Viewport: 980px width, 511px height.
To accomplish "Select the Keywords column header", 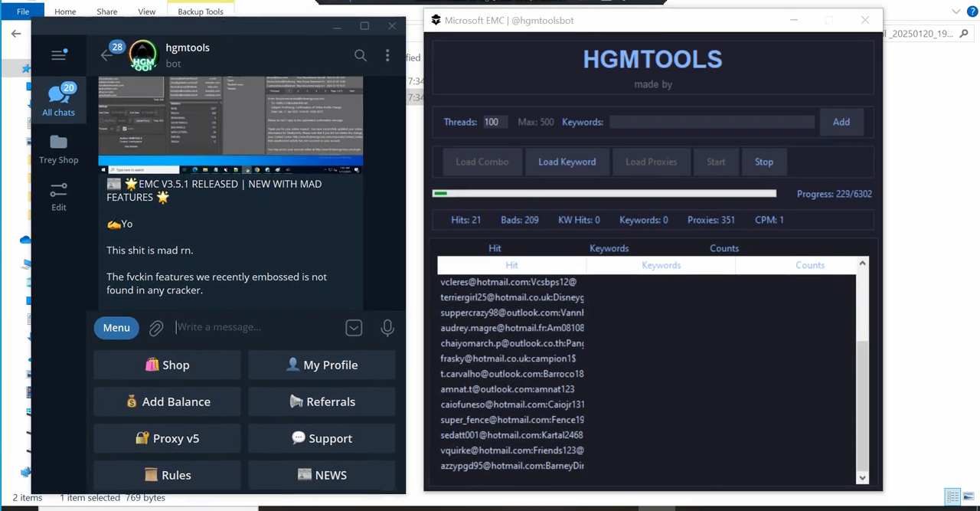I will point(661,265).
